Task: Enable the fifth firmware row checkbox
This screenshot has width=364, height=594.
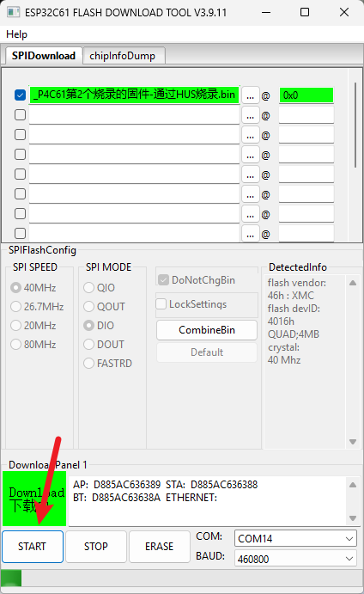Action: [20, 175]
